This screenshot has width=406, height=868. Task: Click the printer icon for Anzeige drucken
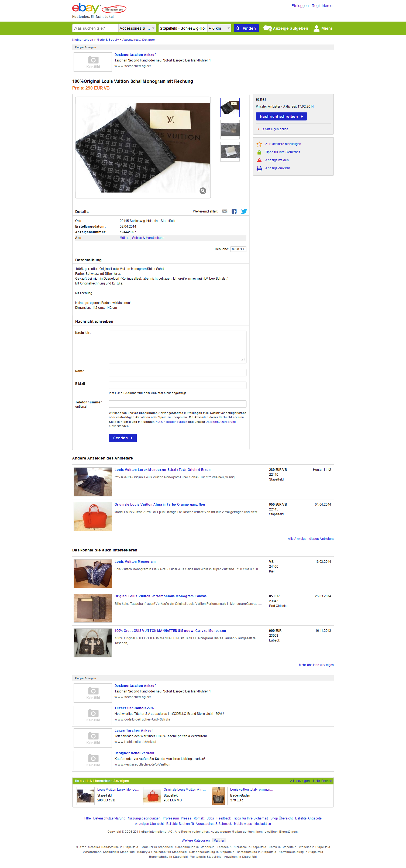click(x=259, y=169)
